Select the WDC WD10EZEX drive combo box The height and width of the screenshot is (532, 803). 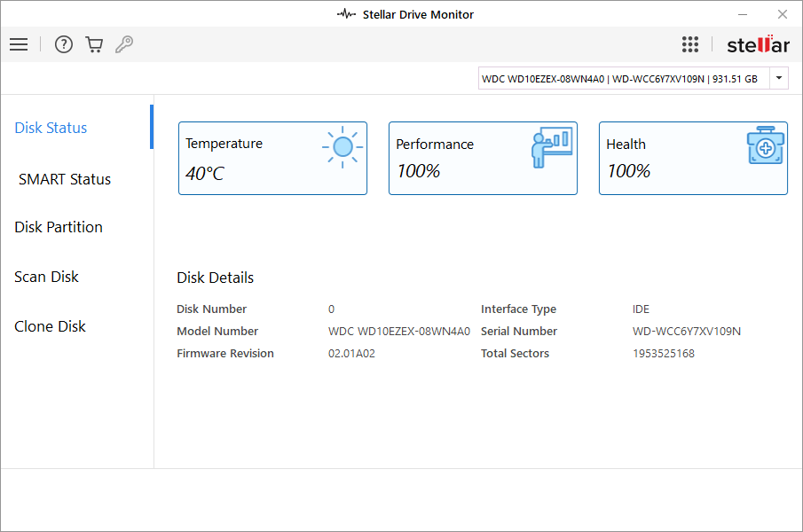[623, 79]
